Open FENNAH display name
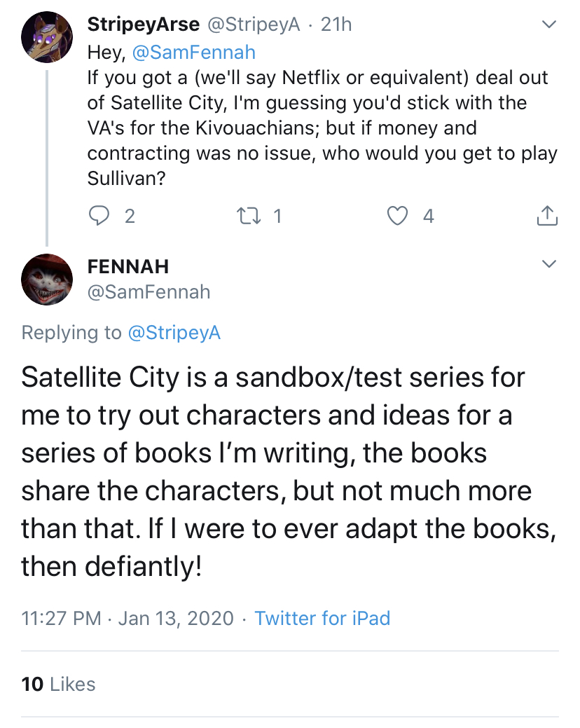 coord(128,266)
